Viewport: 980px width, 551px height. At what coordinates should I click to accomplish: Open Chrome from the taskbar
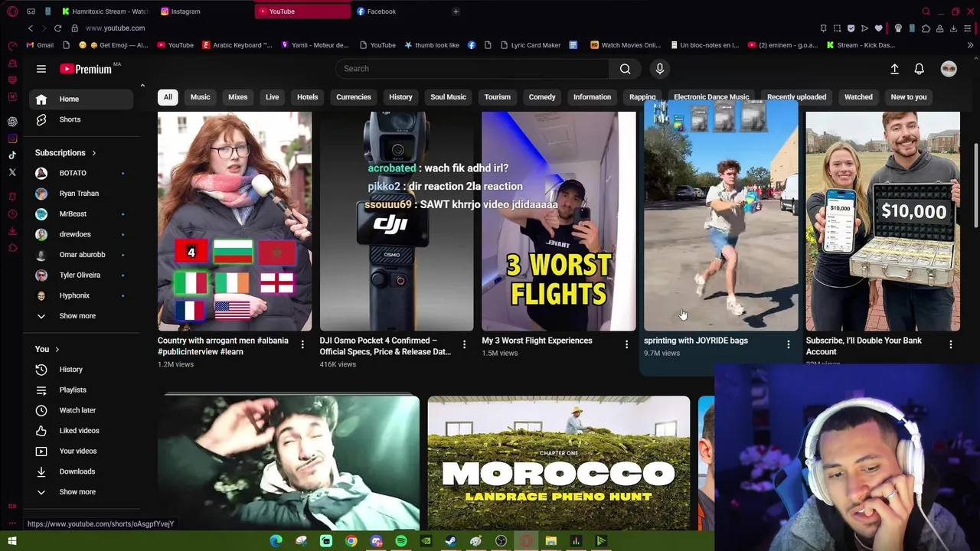351,541
